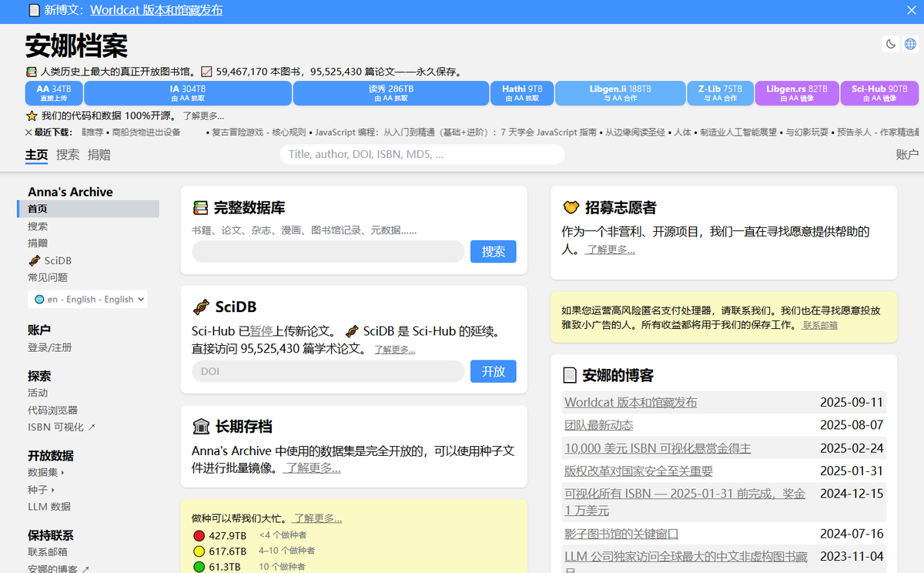Click the date 2025-09-11
Screen dimensions: 924x573
coord(852,402)
